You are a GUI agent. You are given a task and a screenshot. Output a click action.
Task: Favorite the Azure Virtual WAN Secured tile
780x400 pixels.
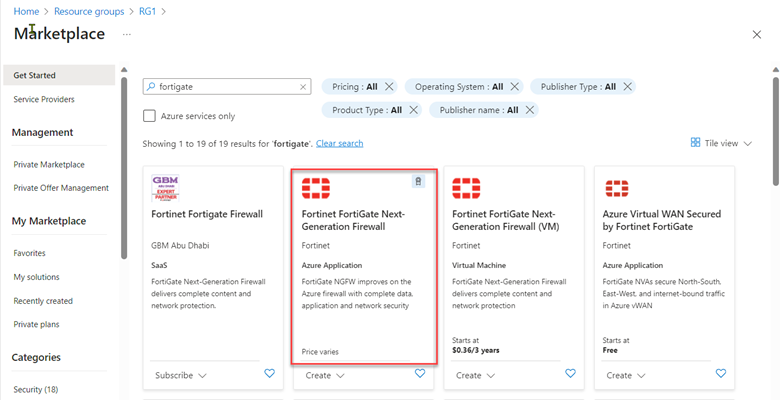coord(720,374)
